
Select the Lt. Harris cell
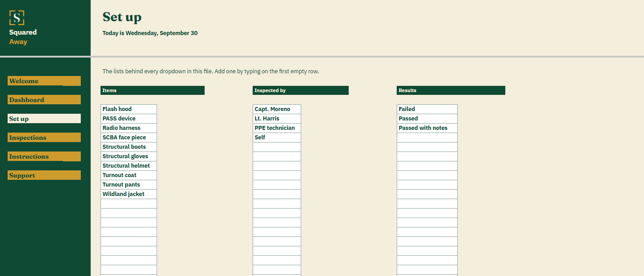(x=277, y=119)
